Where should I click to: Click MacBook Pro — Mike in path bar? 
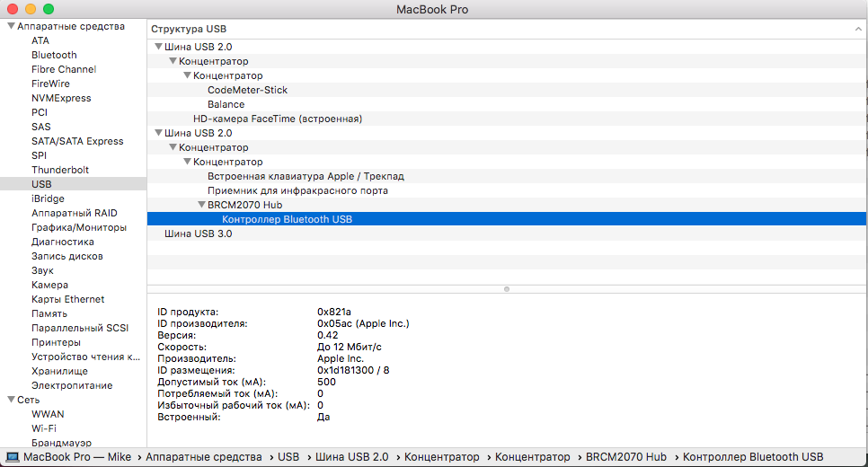pos(77,457)
